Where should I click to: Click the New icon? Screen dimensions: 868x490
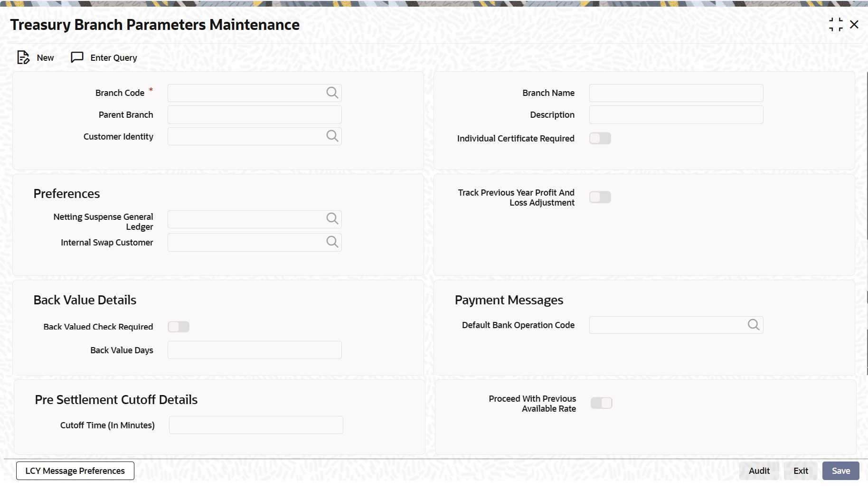coord(24,57)
